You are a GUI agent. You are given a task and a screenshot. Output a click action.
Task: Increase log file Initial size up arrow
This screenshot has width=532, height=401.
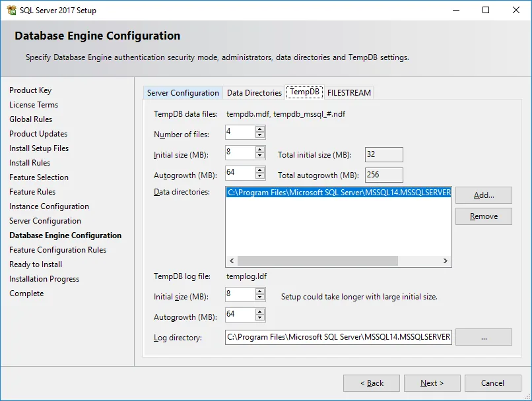(x=260, y=292)
